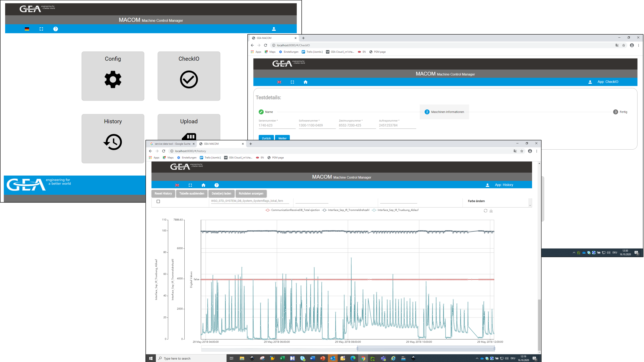
Task: Click the German flag language icon
Action: (x=27, y=29)
